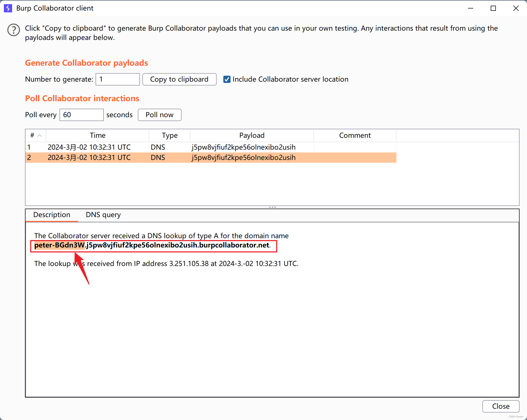Minimize the Collaborator client window
Viewport: 527px width, 420px height.
point(471,8)
